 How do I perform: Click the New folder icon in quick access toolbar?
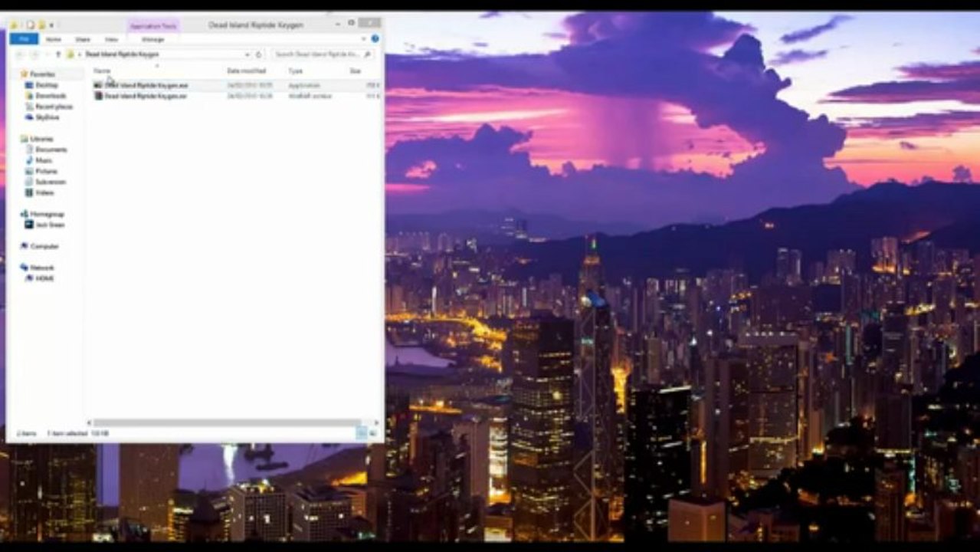tap(41, 25)
